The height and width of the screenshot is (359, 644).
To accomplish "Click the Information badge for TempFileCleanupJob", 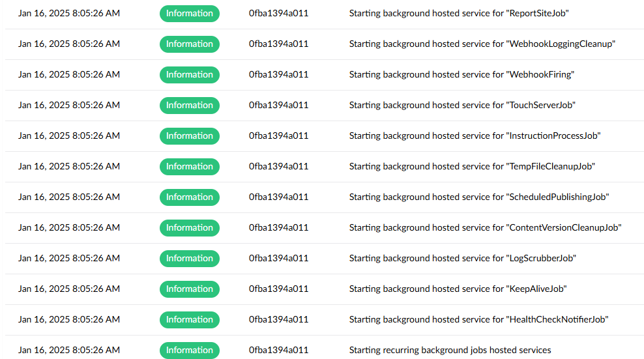I will point(189,166).
